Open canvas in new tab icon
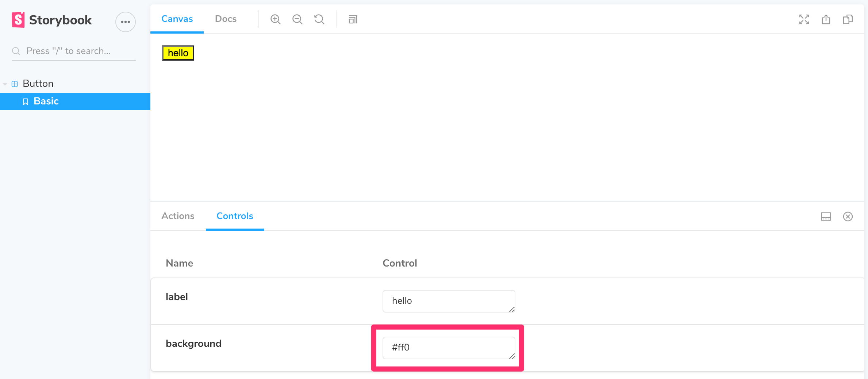 (826, 19)
